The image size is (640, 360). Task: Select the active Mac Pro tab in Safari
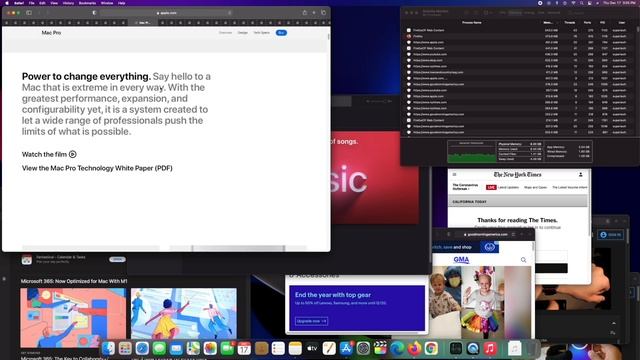pos(144,22)
